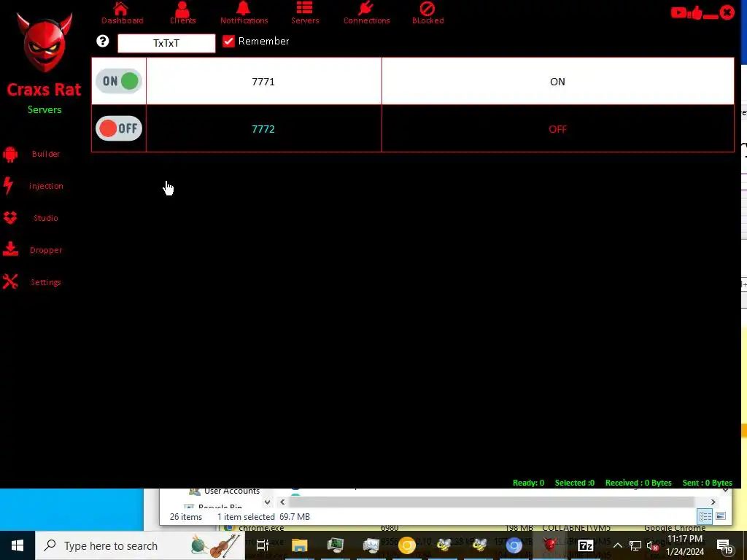The height and width of the screenshot is (560, 747).
Task: Click the red OFF status cell in second row
Action: 557,129
